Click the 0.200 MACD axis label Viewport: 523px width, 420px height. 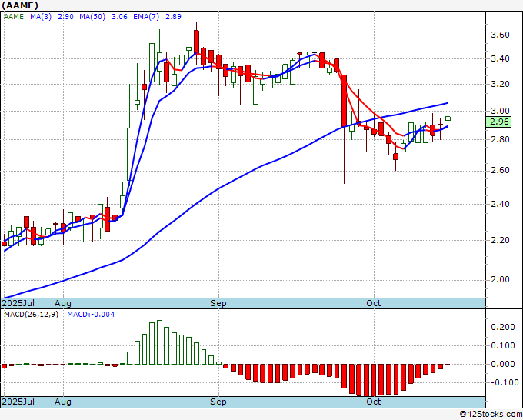(503, 327)
